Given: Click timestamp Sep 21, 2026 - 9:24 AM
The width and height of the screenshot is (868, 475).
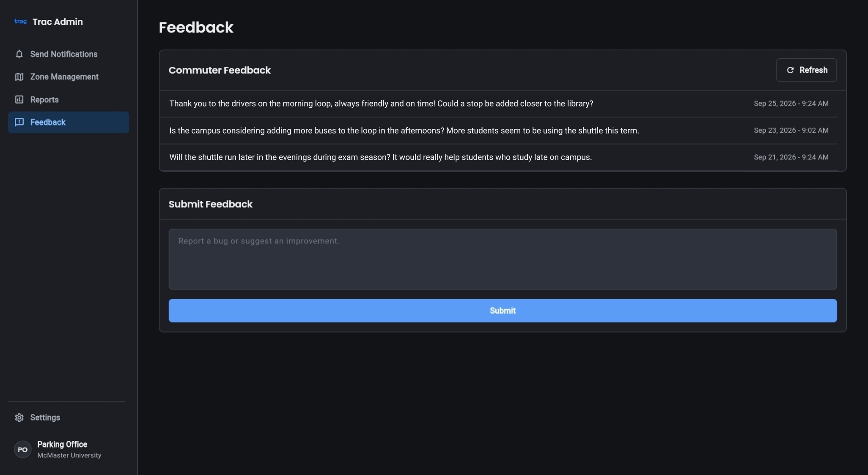Looking at the screenshot, I should tap(791, 157).
